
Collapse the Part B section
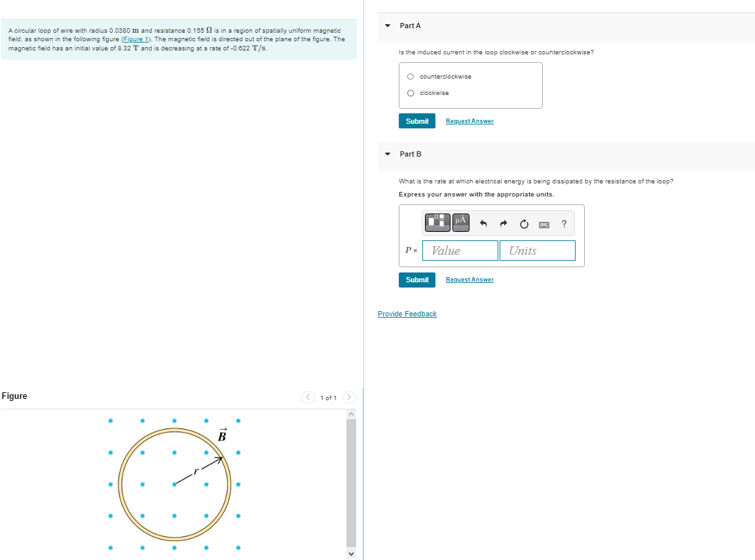(x=388, y=154)
